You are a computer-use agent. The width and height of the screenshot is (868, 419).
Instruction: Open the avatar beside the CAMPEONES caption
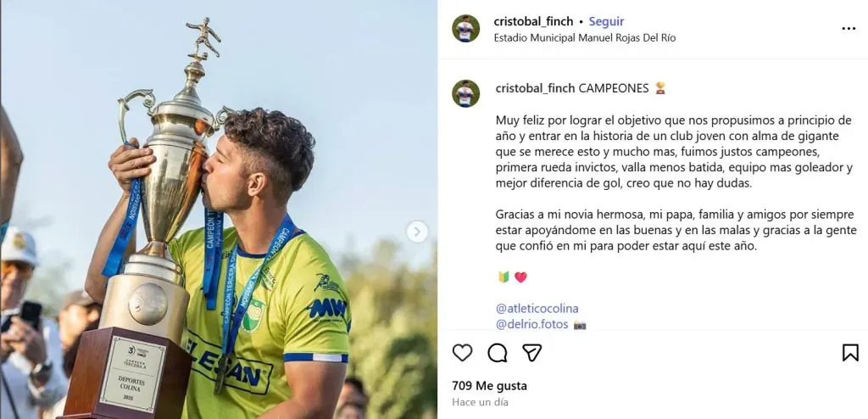465,93
